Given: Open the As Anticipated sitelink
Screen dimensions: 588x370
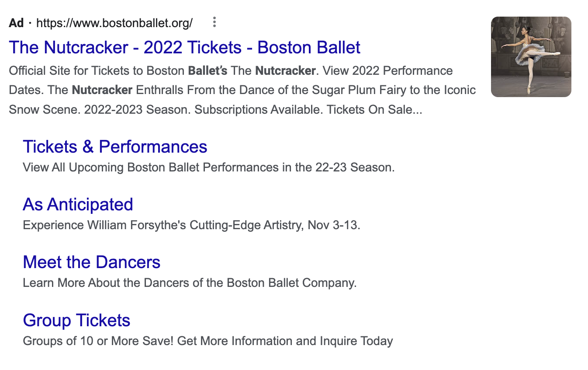Looking at the screenshot, I should 78,204.
